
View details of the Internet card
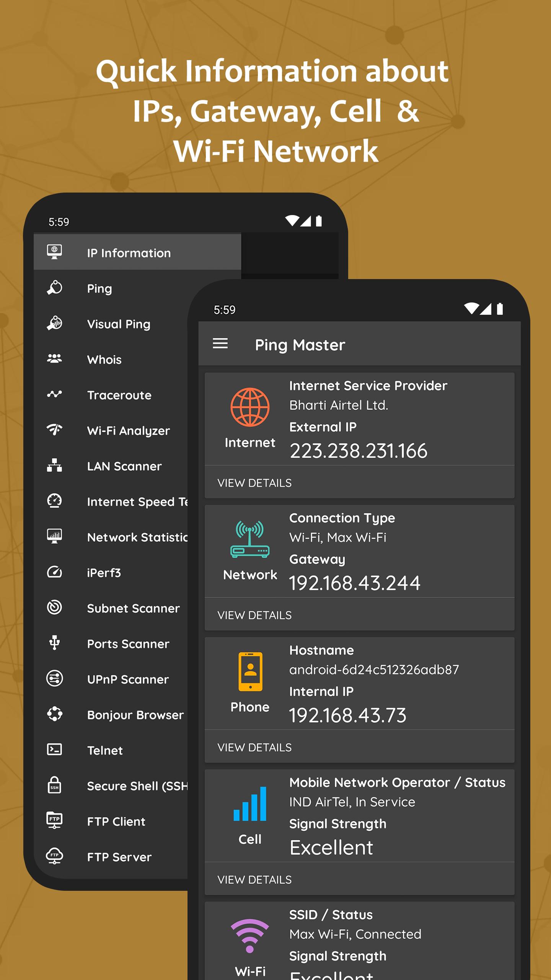(254, 483)
